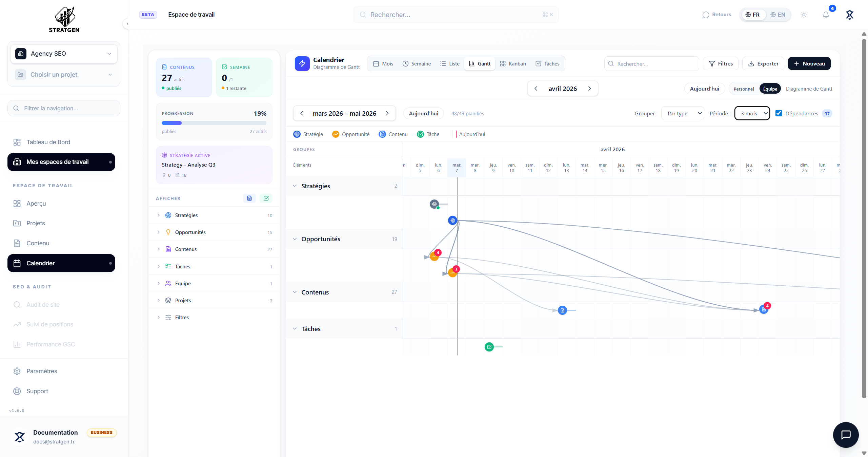Uncheck the Dépendances checkbox
Screen dimensions: 868x457
tap(779, 113)
